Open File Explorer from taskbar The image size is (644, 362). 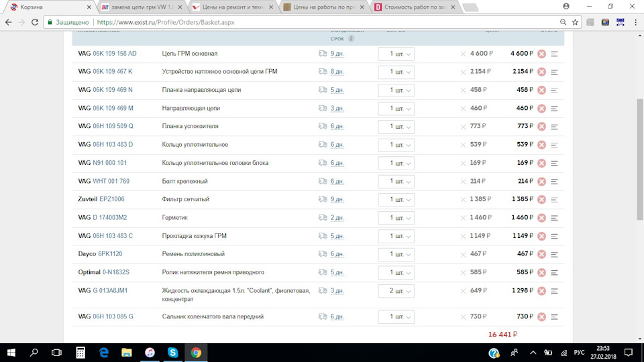point(127,353)
